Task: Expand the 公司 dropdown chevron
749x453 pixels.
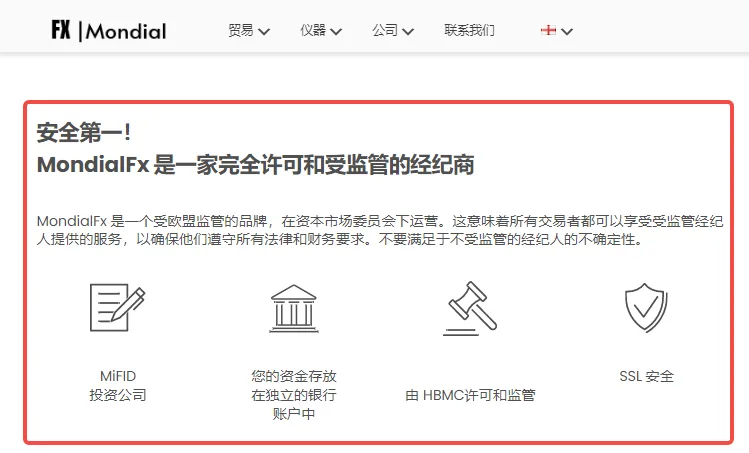Action: pyautogui.click(x=408, y=32)
